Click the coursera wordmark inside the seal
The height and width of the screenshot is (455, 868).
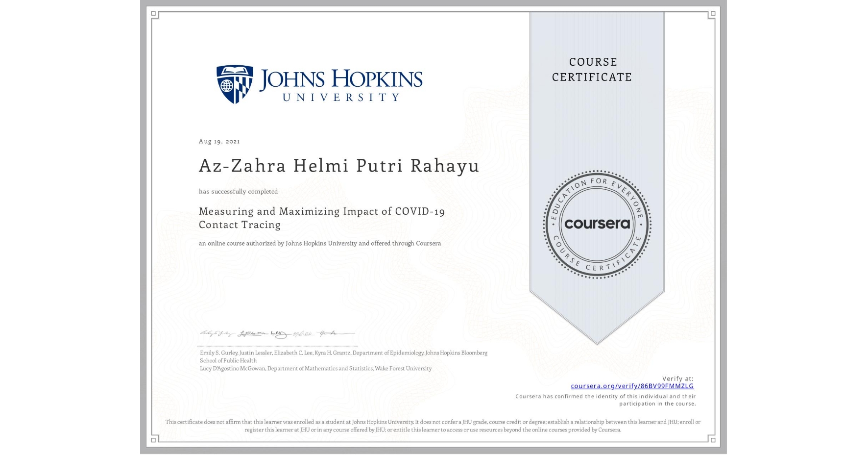click(x=597, y=224)
